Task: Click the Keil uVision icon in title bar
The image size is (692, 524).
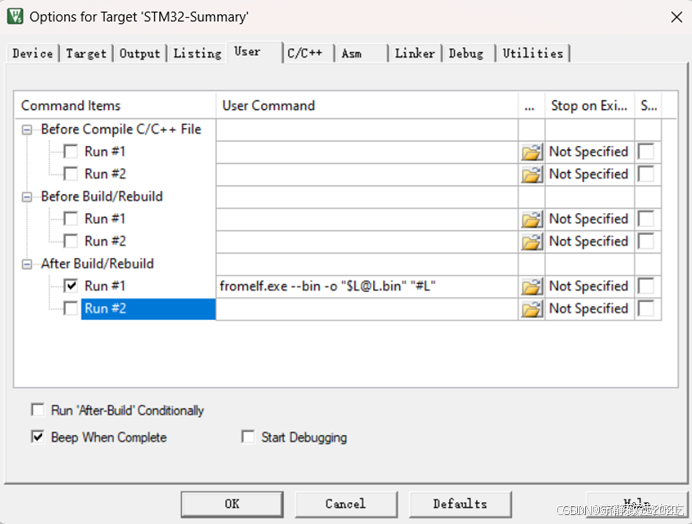Action: pos(15,16)
